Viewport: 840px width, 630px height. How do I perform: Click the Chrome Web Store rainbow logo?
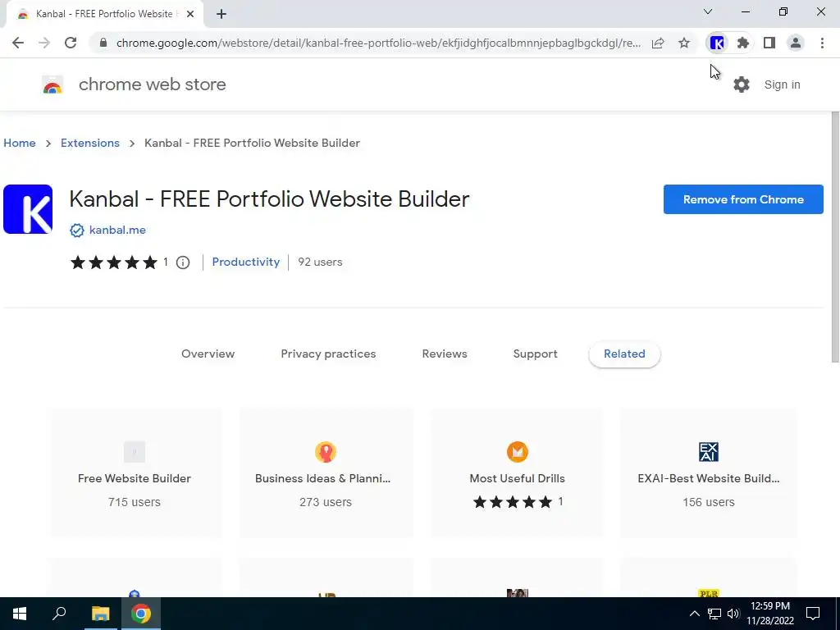(52, 84)
